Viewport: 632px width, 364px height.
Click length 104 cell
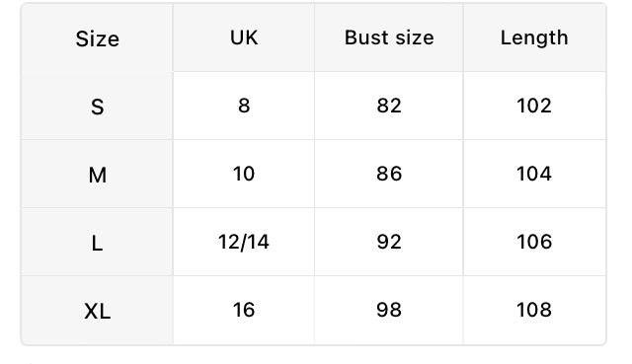534,174
